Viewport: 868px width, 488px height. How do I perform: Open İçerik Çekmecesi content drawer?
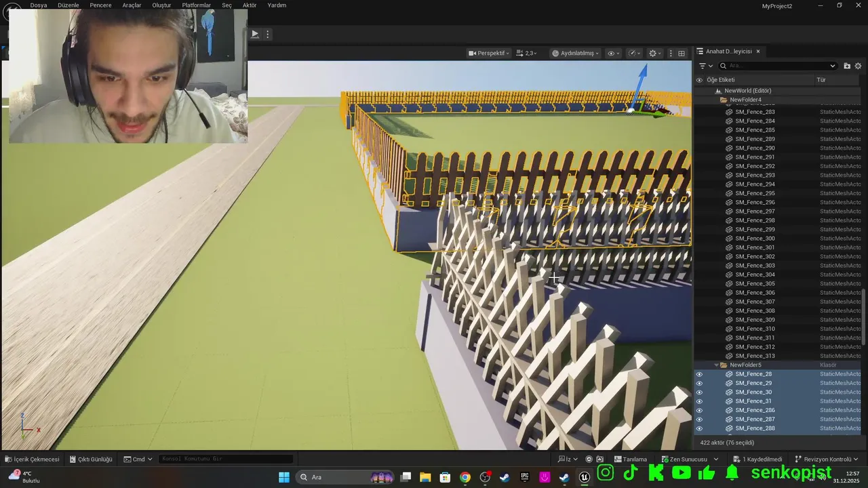[x=32, y=459]
